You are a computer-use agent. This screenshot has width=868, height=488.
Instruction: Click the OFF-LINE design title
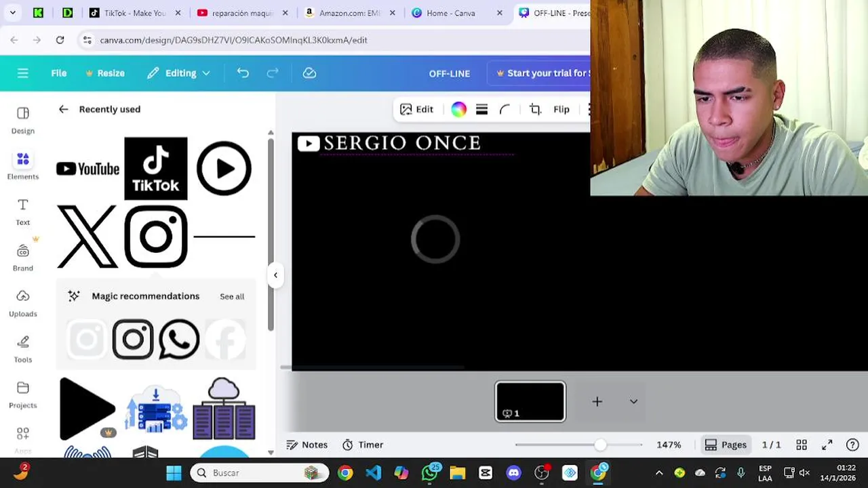[x=449, y=73]
